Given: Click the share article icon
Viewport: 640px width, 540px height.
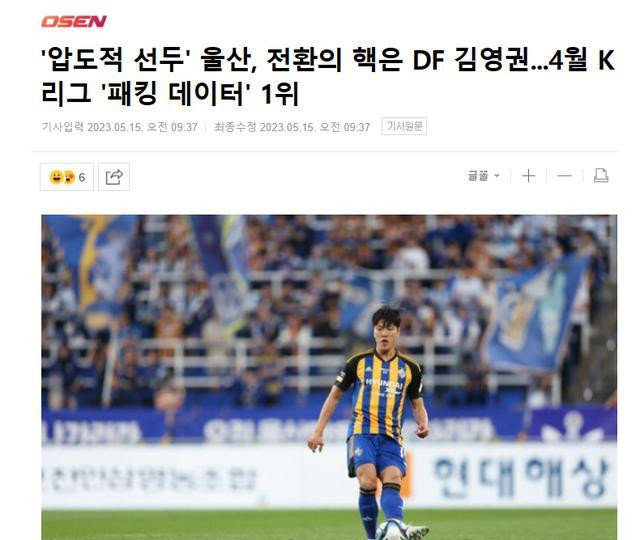Looking at the screenshot, I should (114, 177).
